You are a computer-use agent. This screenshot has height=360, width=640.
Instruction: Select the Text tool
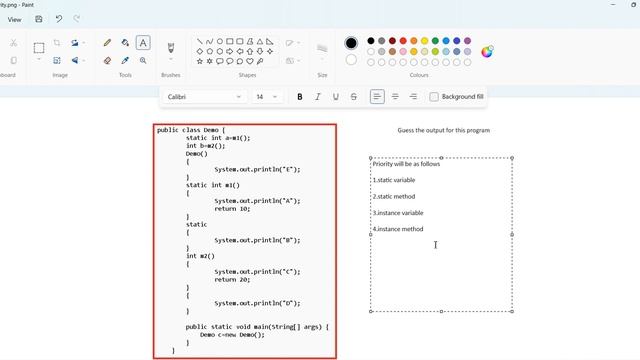pyautogui.click(x=143, y=42)
